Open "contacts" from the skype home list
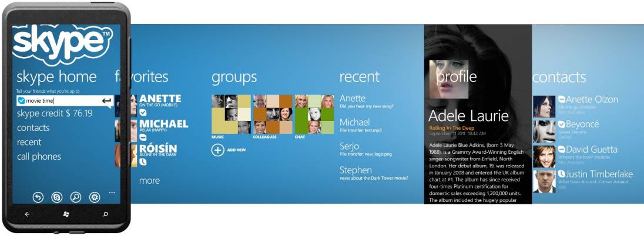Image resolution: width=644 pixels, height=239 pixels. click(33, 127)
